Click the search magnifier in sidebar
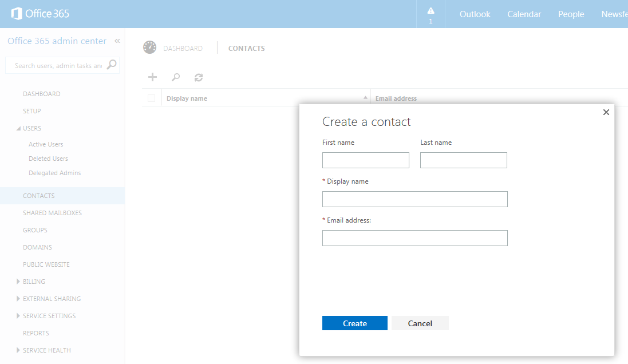This screenshot has height=364, width=628. (x=112, y=65)
